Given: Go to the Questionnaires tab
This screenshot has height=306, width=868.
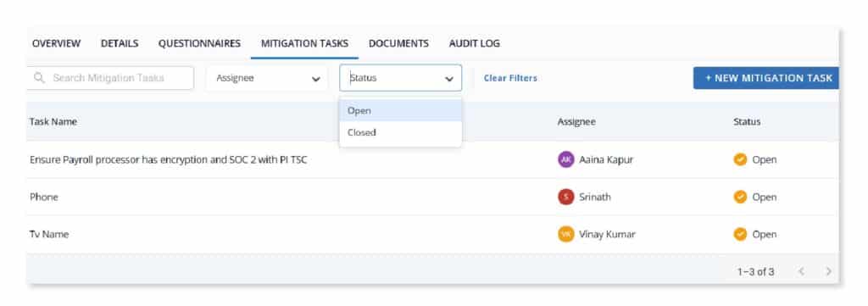Looking at the screenshot, I should pos(199,43).
